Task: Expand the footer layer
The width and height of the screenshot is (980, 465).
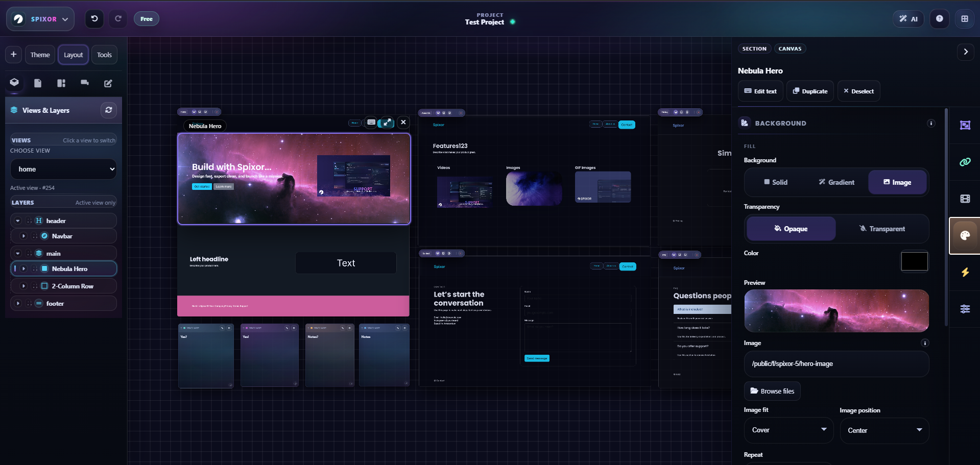Action: click(18, 303)
